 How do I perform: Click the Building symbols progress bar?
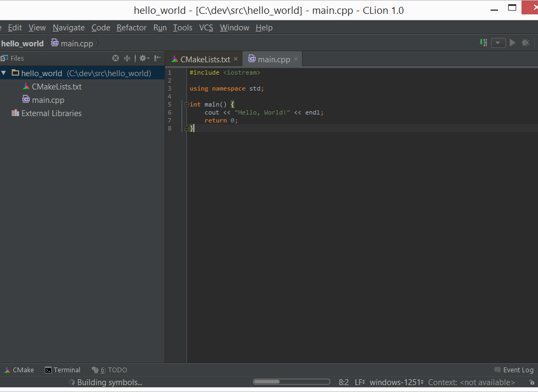tap(291, 382)
